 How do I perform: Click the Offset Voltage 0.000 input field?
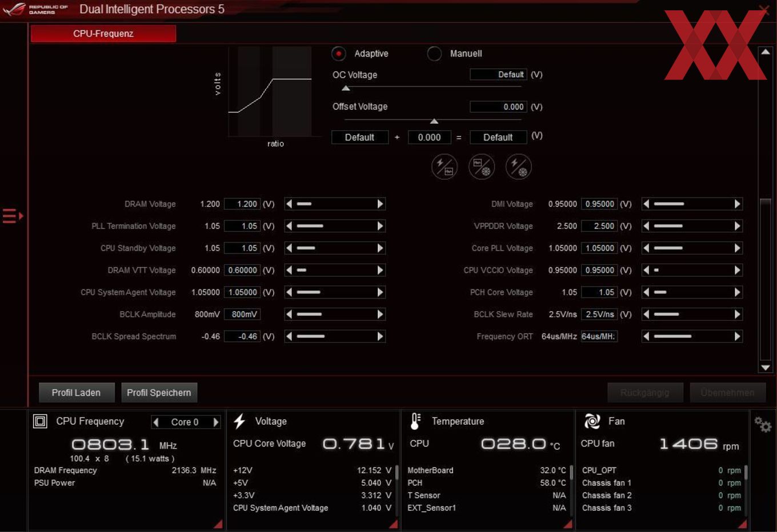coord(498,107)
